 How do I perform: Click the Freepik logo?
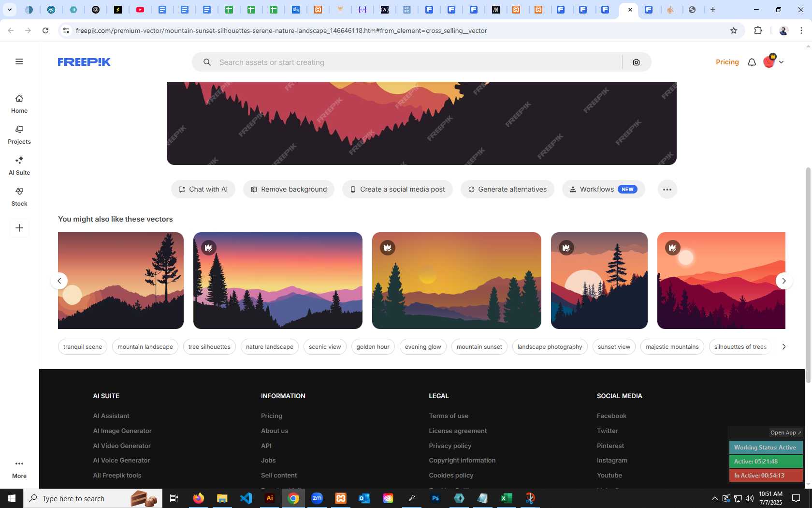tap(84, 62)
